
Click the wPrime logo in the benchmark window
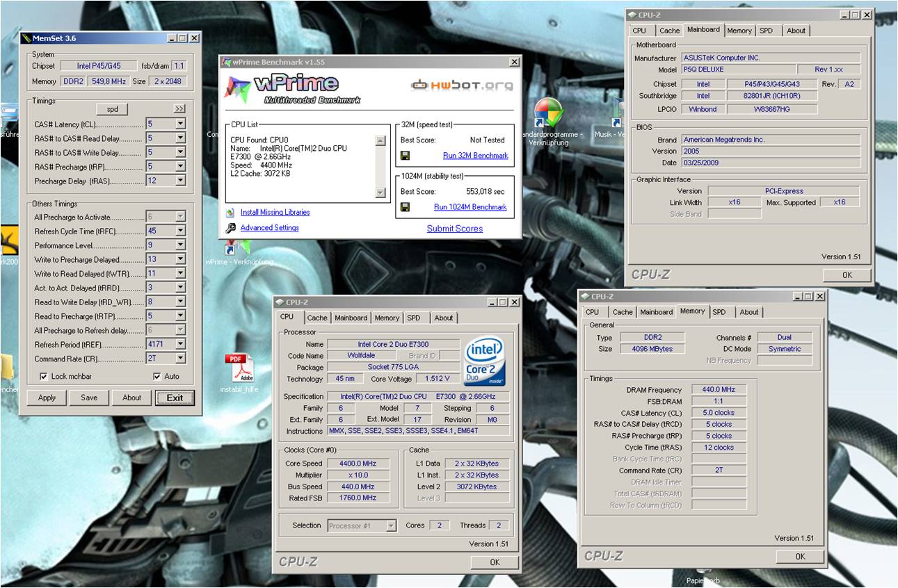pos(292,88)
